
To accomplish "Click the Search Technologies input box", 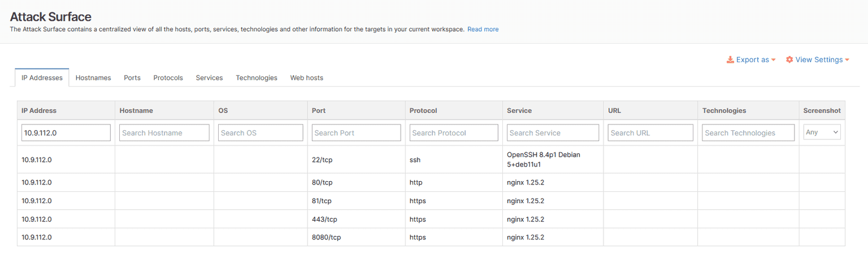I will click(x=748, y=132).
